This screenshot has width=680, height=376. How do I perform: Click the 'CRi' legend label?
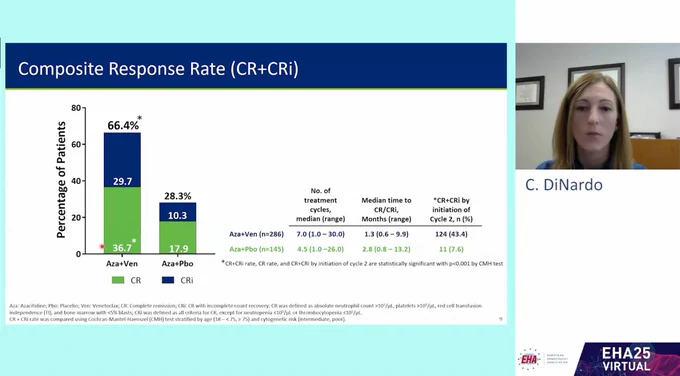click(187, 280)
